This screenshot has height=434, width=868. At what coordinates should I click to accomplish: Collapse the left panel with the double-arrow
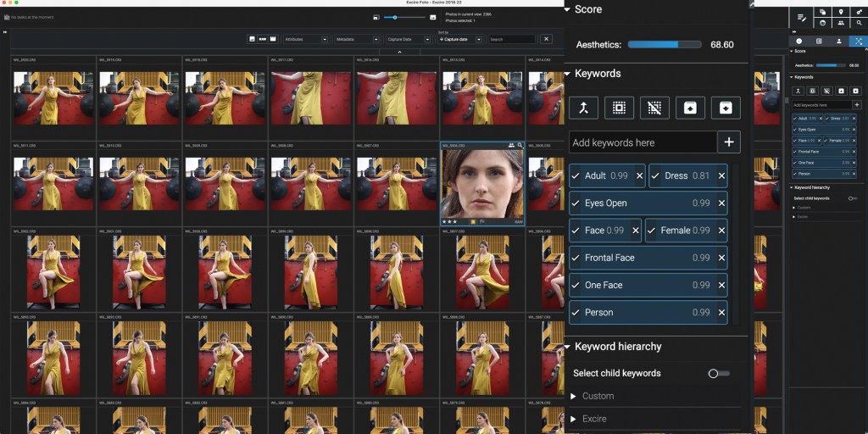point(5,32)
